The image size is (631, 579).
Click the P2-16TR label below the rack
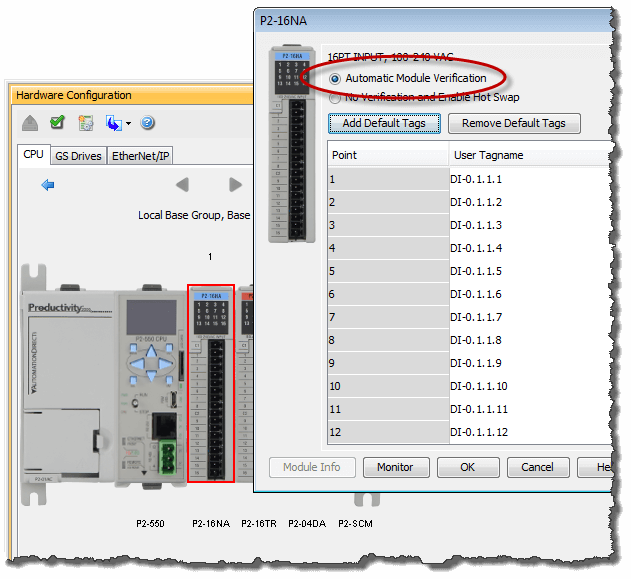point(259,524)
